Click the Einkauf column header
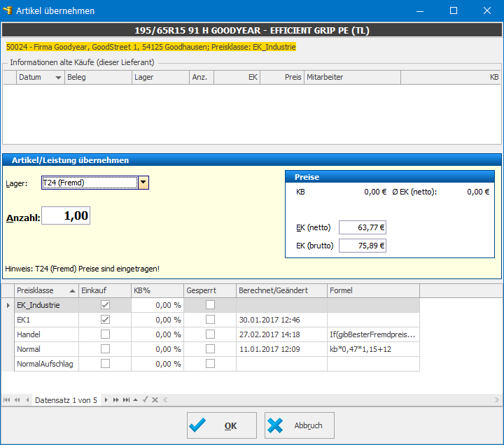This screenshot has width=504, height=445. (x=105, y=290)
